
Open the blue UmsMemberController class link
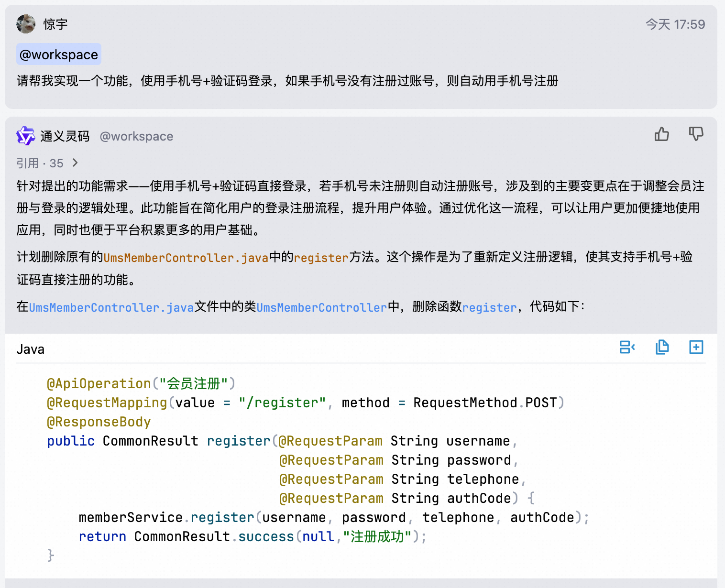pyautogui.click(x=322, y=307)
